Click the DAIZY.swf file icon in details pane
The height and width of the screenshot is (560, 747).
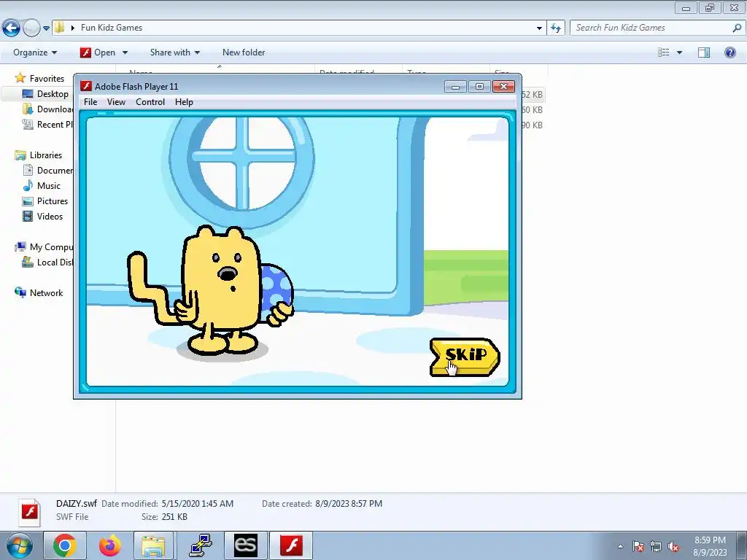click(x=30, y=513)
